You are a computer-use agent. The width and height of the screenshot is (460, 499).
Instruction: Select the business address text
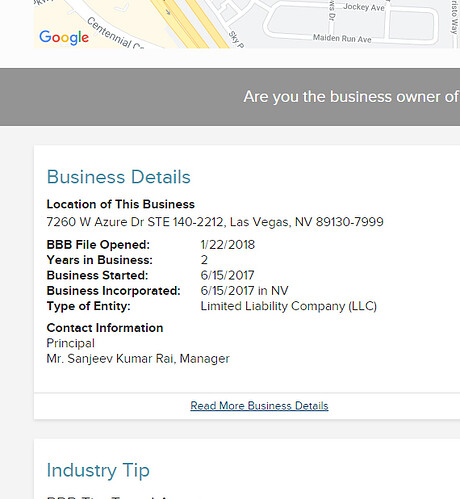point(215,222)
